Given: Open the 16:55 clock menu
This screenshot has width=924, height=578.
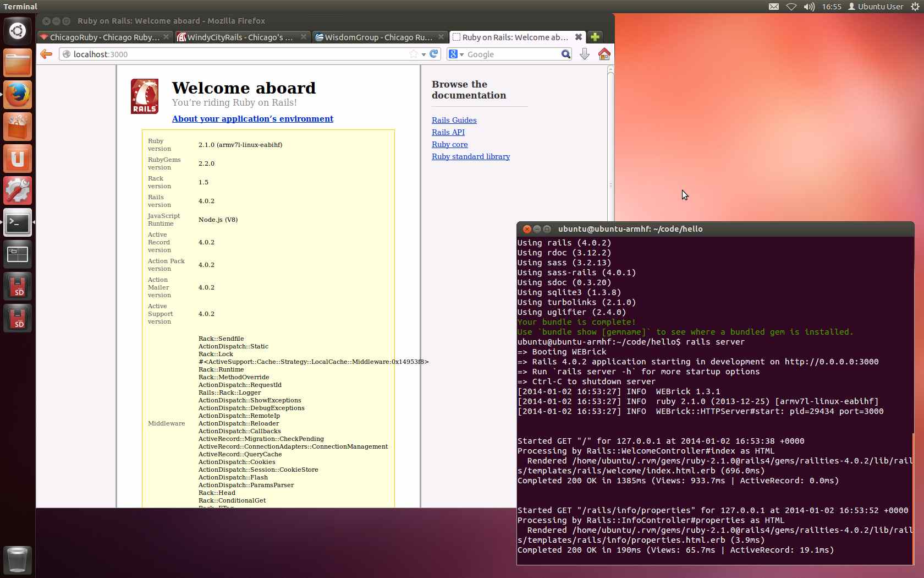Looking at the screenshot, I should click(832, 7).
